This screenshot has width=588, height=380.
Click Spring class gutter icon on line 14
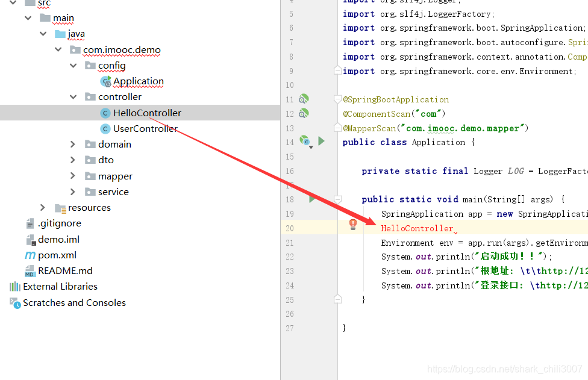coord(305,142)
